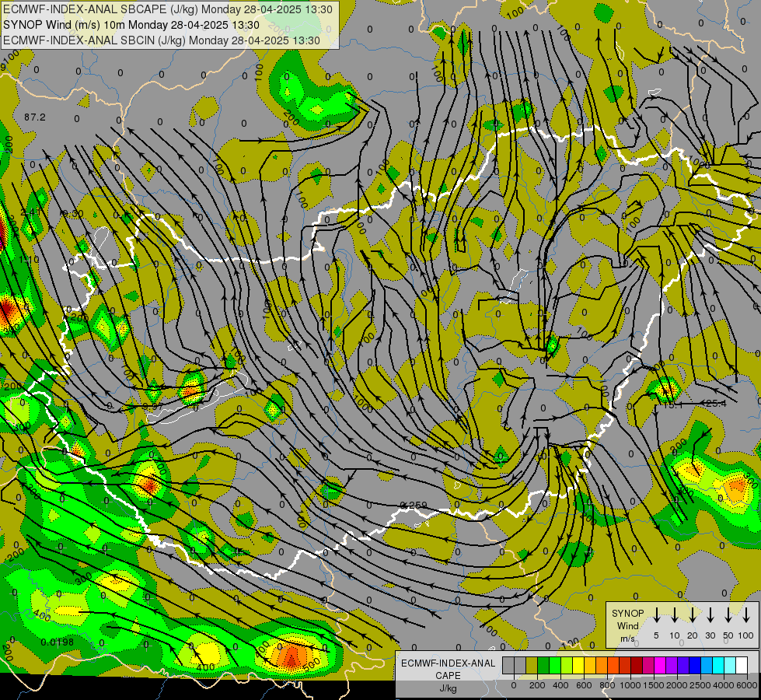Click the map value '25.4'
This screenshot has width=761, height=700.
tap(716, 403)
